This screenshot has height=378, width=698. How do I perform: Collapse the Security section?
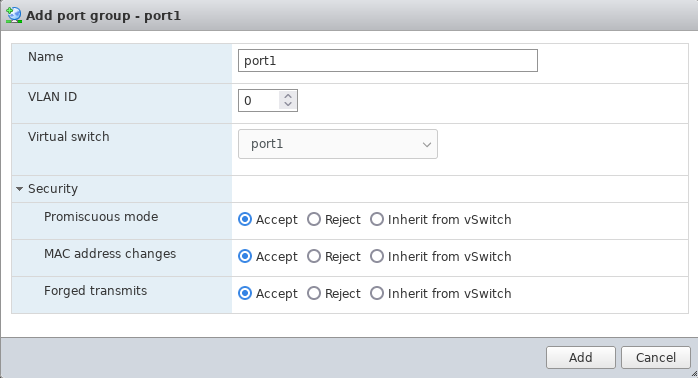coord(19,189)
